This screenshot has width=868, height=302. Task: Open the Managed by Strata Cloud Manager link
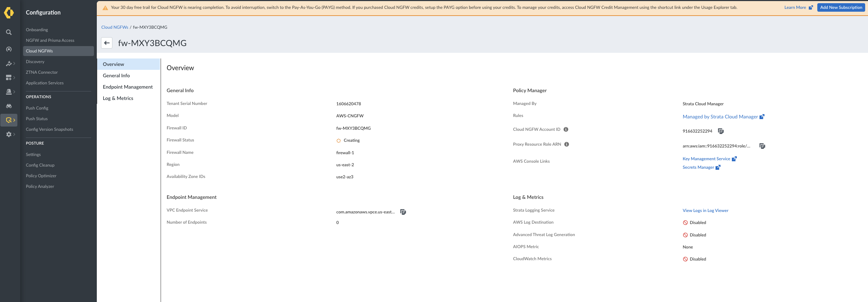[x=723, y=117]
